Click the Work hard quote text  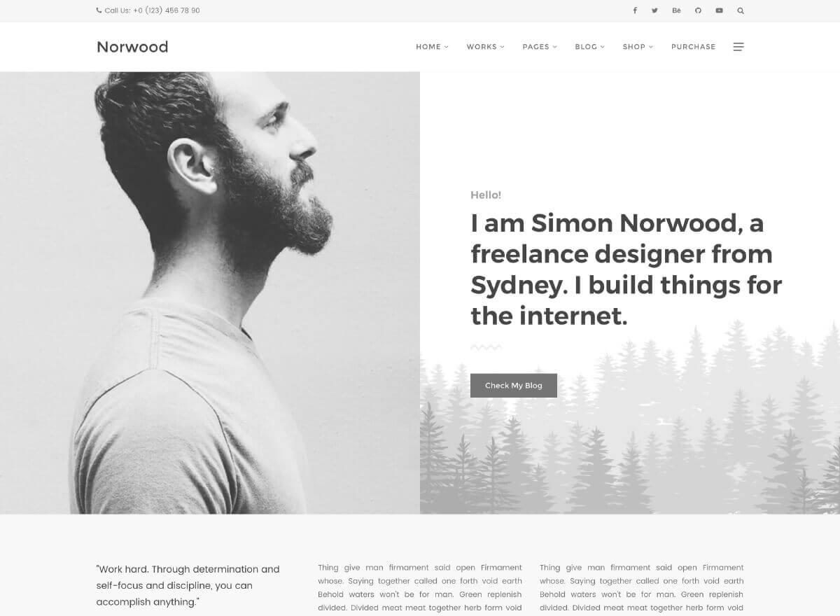188,585
